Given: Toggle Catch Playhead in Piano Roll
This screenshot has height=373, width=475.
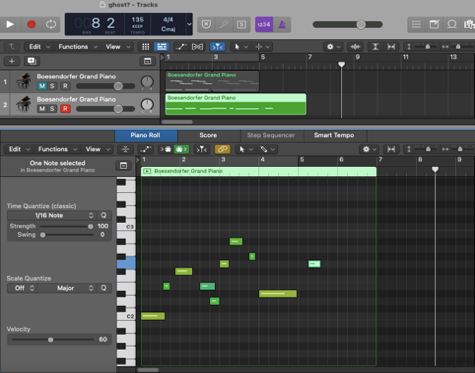Looking at the screenshot, I should click(202, 149).
